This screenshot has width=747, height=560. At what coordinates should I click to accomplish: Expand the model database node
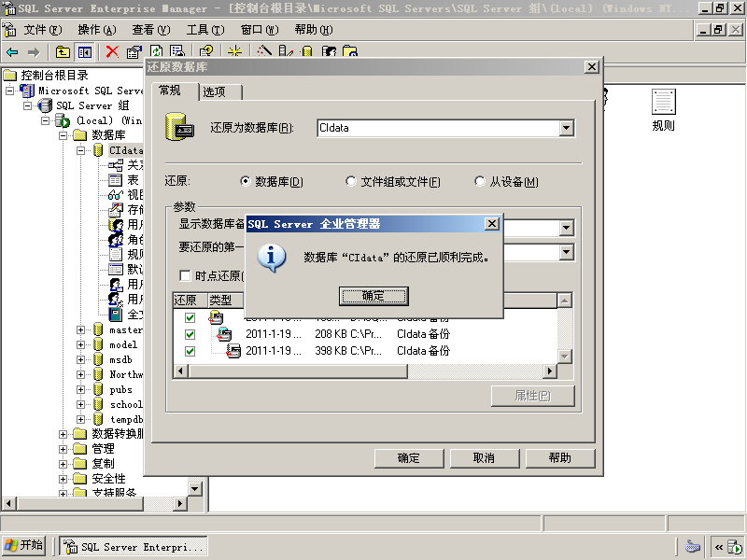tap(80, 344)
